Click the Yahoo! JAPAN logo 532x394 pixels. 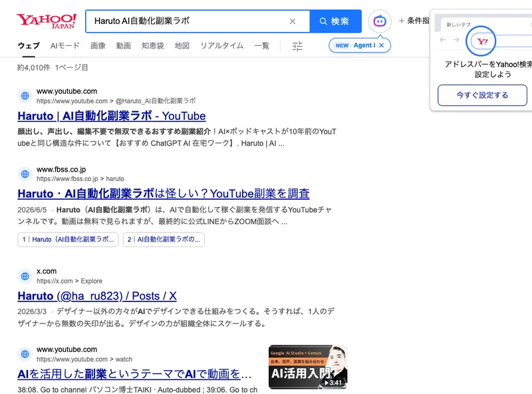(47, 21)
